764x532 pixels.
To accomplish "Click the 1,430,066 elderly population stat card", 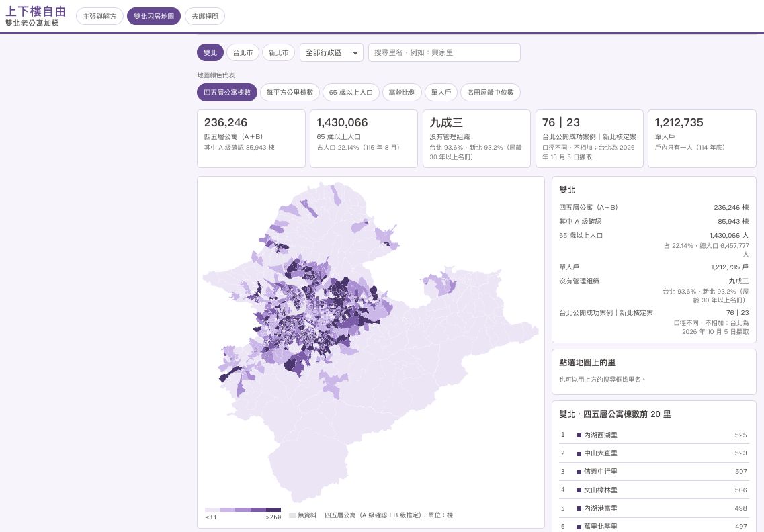I will (364, 139).
